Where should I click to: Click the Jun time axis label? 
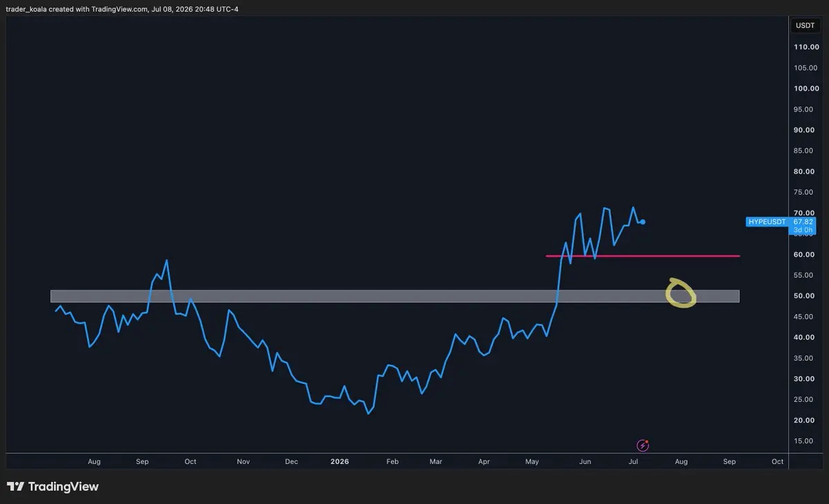click(x=585, y=461)
